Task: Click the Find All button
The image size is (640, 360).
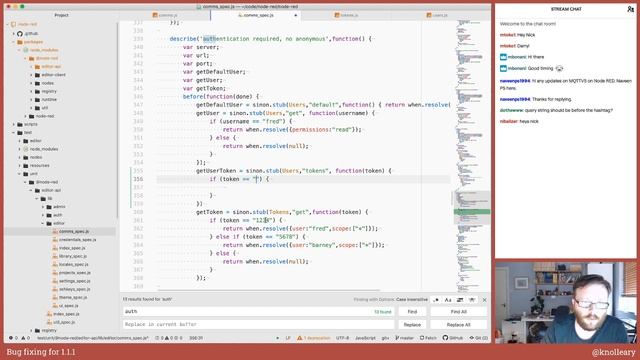Action: click(x=458, y=312)
